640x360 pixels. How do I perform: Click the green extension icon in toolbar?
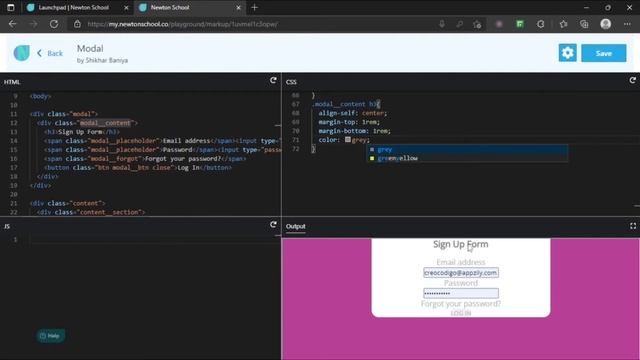(520, 24)
